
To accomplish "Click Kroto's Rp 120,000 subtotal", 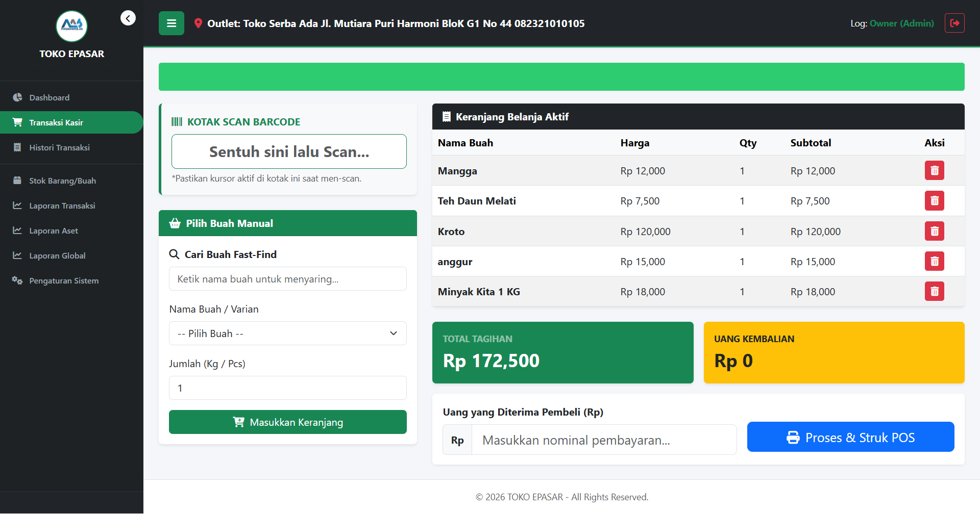I will click(x=816, y=232).
